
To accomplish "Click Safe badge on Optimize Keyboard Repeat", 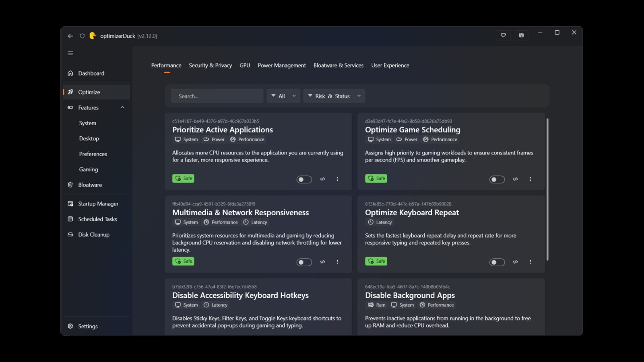I will coord(376,261).
